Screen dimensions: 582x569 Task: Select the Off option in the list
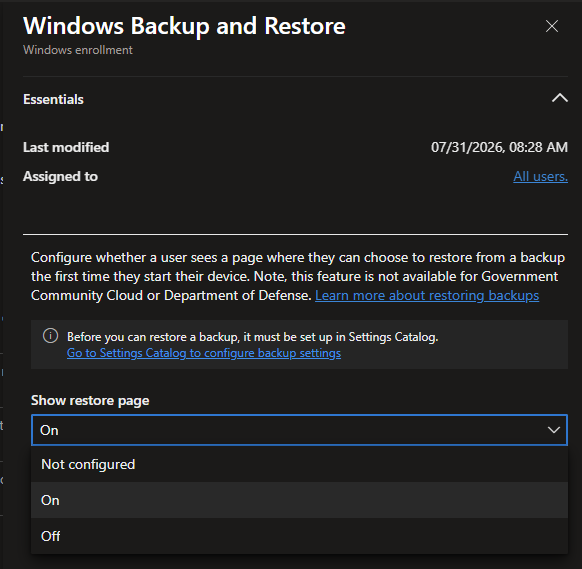pyautogui.click(x=300, y=536)
